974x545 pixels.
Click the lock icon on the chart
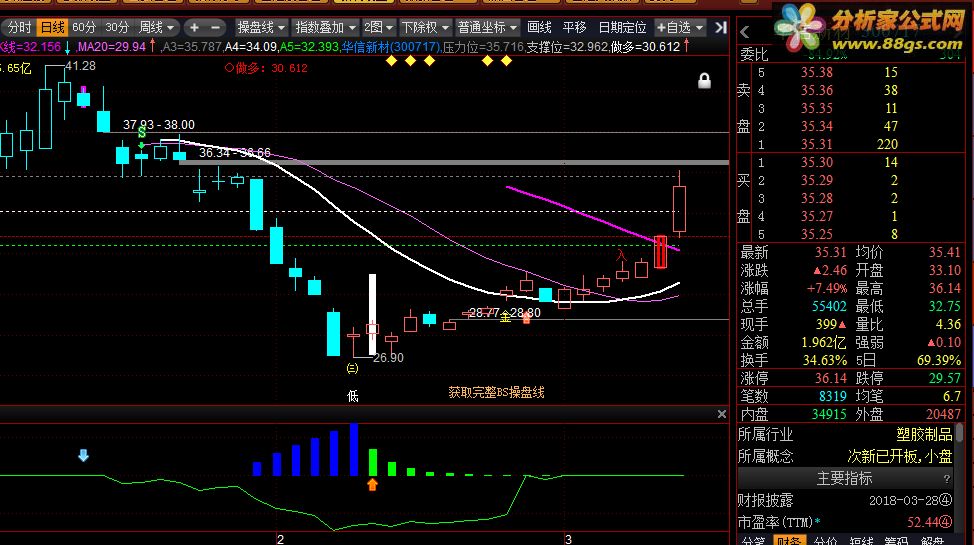coord(704,81)
